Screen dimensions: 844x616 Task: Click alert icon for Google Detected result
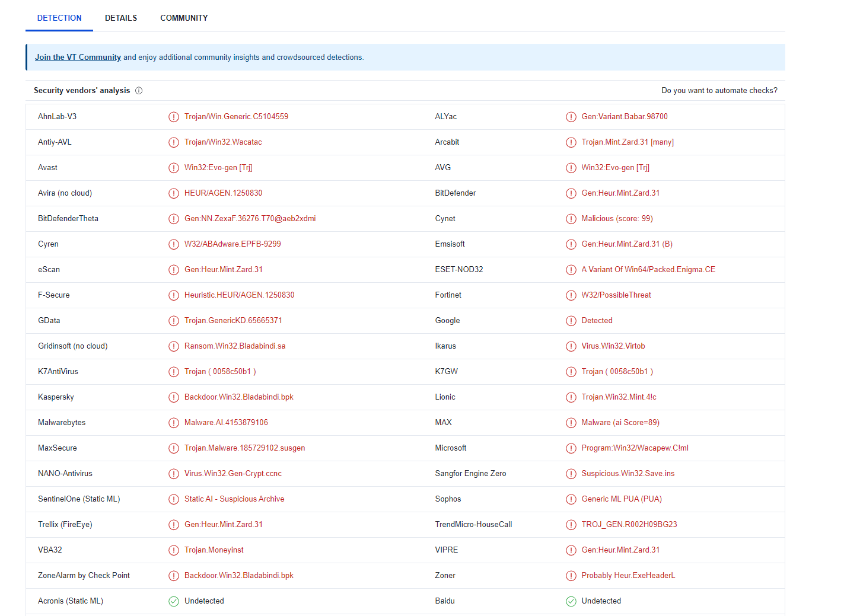[571, 321]
